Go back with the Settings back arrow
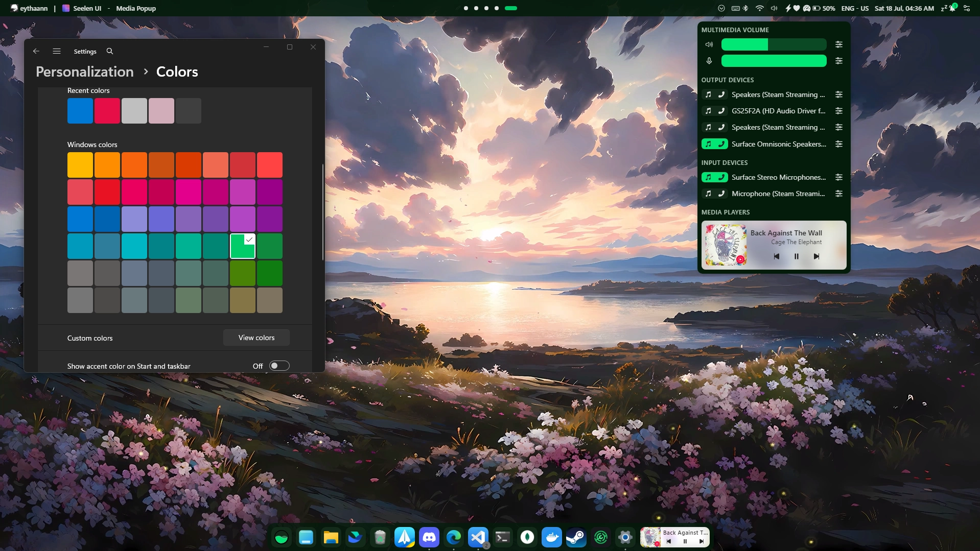Image resolution: width=980 pixels, height=551 pixels. 36,51
